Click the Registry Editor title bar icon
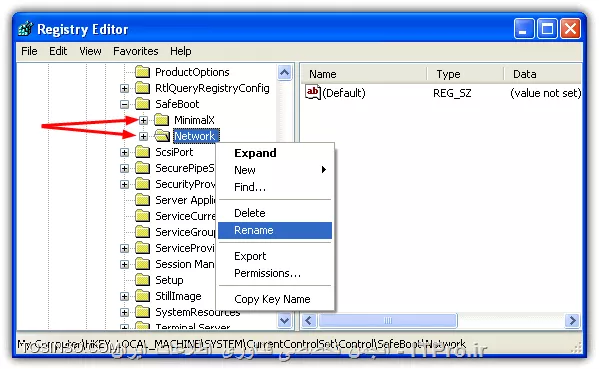 tap(25, 29)
